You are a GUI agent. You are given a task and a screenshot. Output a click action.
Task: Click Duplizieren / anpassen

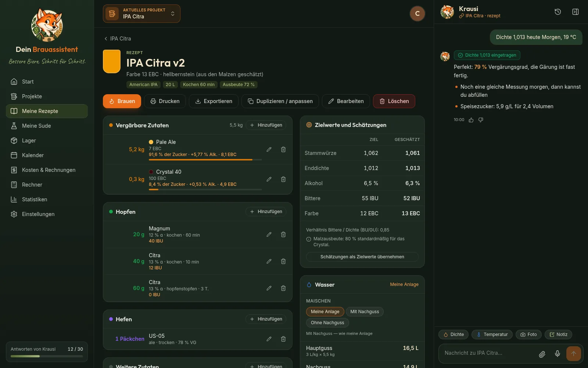pyautogui.click(x=280, y=101)
